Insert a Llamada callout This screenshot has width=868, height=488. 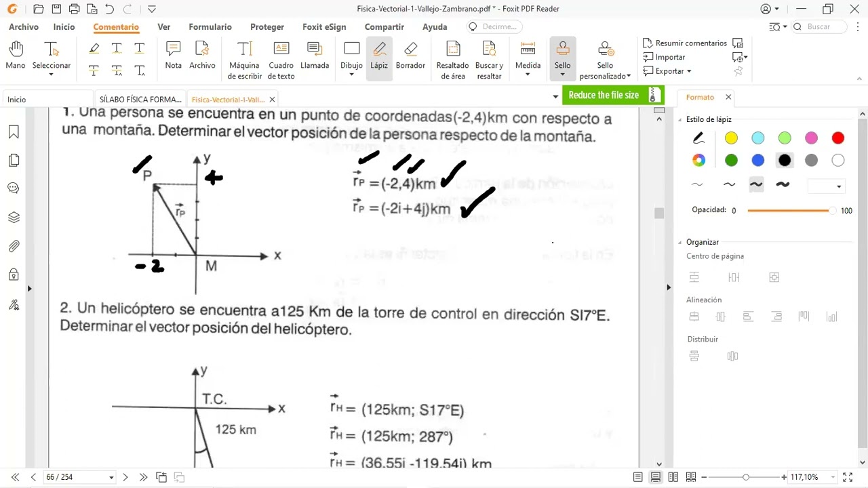[x=315, y=56]
